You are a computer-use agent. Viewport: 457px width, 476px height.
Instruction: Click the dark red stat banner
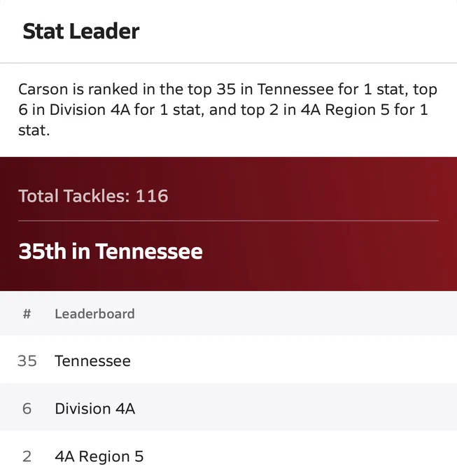pyautogui.click(x=228, y=224)
